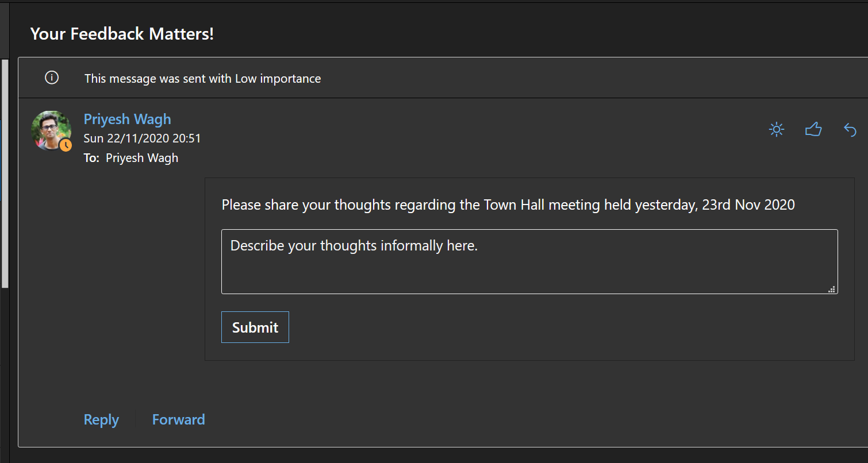Submit the Town Hall feedback
This screenshot has width=868, height=463.
(255, 327)
